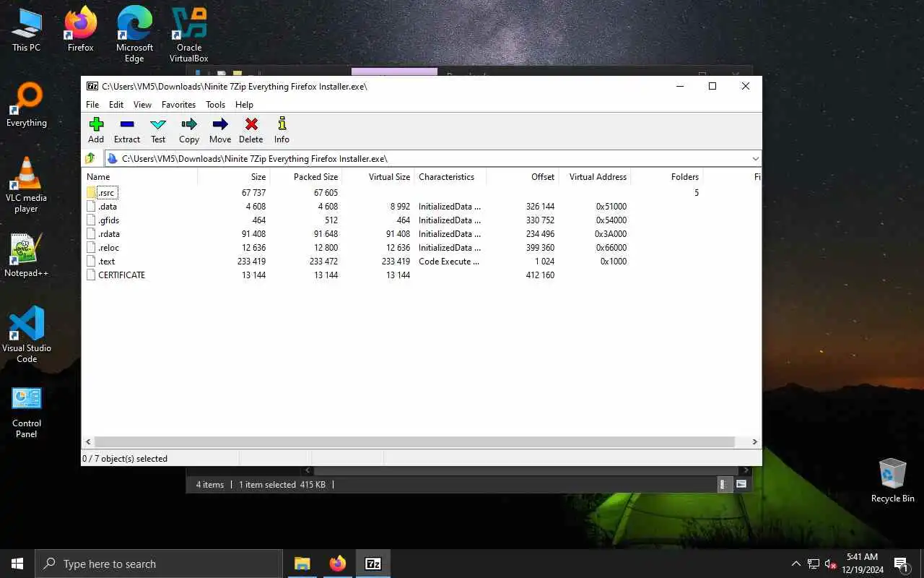Image resolution: width=924 pixels, height=578 pixels.
Task: Open the File menu
Action: click(x=92, y=105)
